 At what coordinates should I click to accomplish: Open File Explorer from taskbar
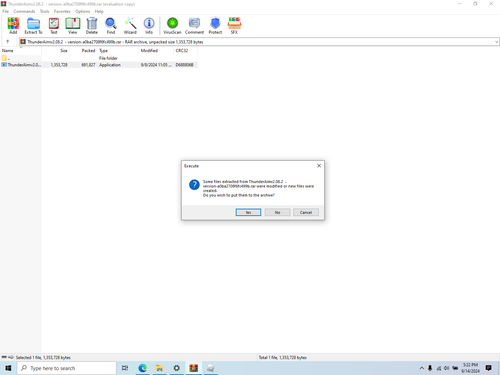160,368
